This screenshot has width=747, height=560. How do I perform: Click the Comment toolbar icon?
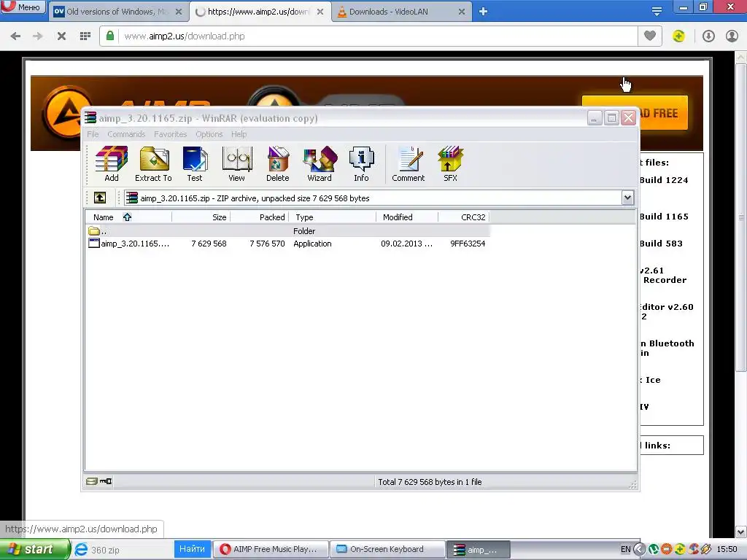coord(409,164)
